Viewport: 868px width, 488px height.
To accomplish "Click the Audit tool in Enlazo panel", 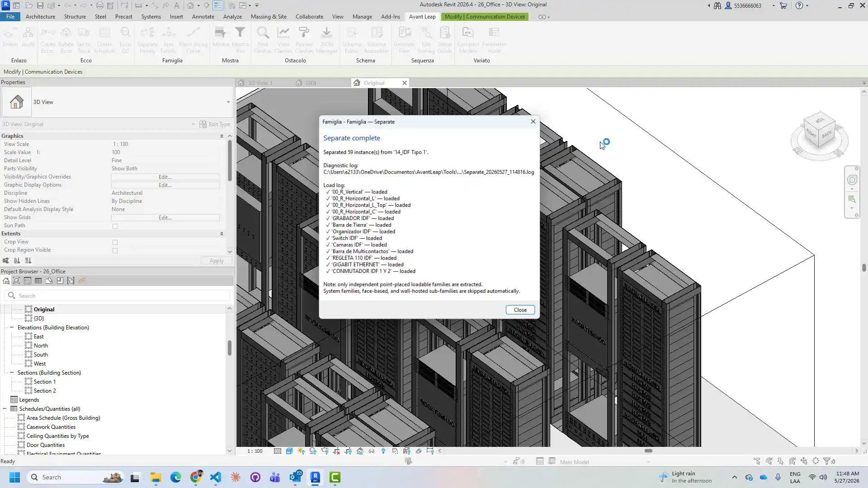I will click(28, 37).
